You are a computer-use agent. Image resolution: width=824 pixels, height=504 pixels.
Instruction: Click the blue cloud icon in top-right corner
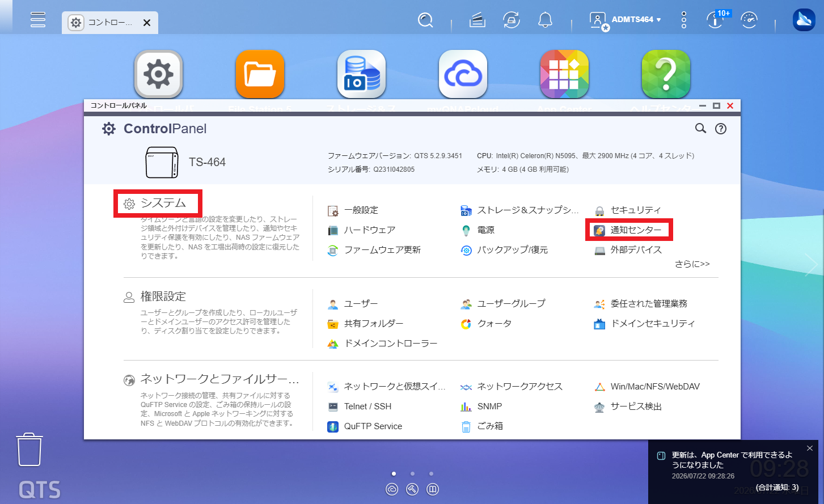click(x=804, y=20)
